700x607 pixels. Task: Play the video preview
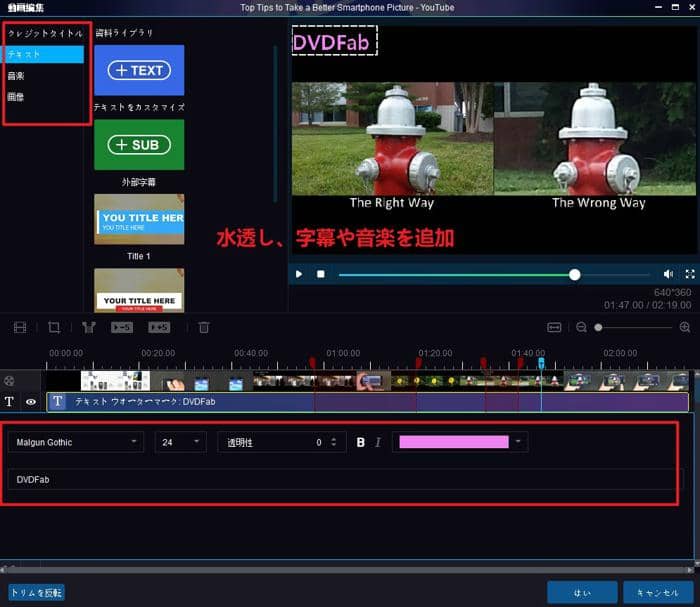pyautogui.click(x=299, y=274)
